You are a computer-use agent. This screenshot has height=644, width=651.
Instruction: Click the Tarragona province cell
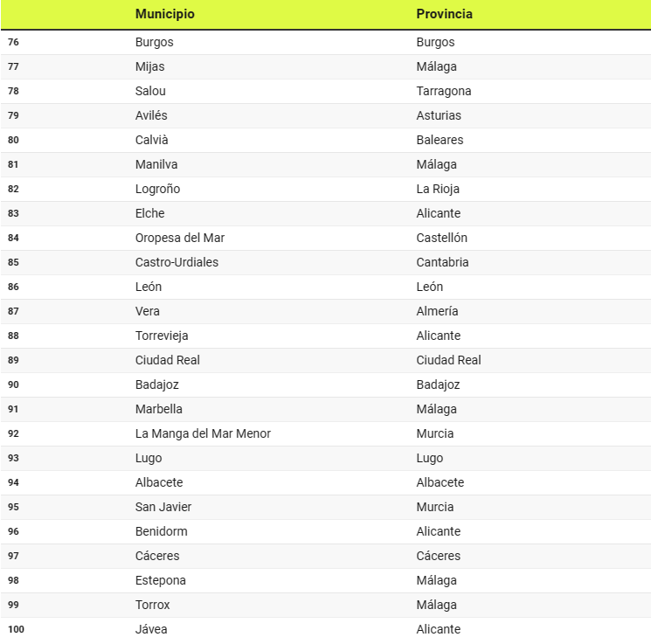tap(444, 91)
